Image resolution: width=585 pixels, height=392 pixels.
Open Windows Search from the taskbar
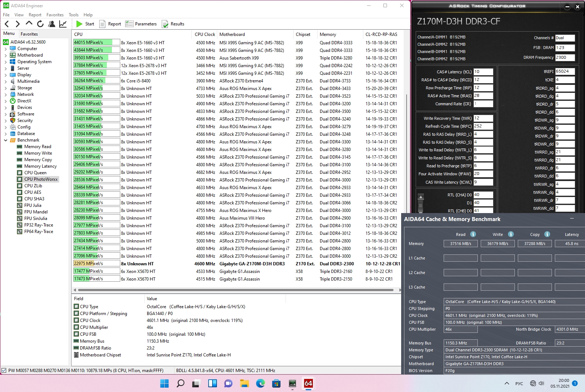coord(180,383)
